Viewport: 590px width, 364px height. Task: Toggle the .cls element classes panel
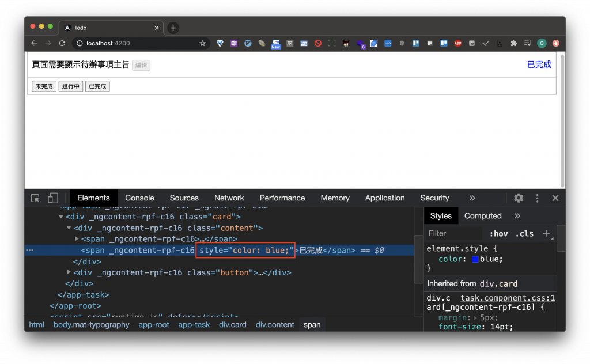[x=524, y=233]
